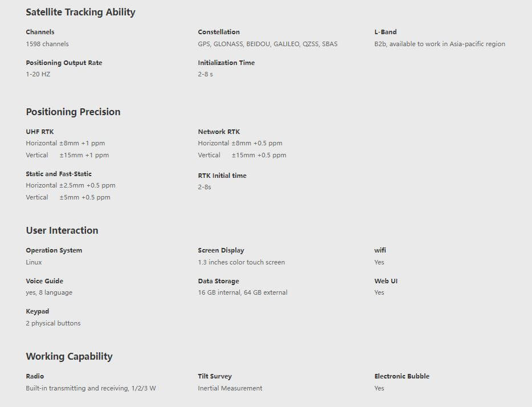
Task: Click the Web UI label
Action: point(386,281)
